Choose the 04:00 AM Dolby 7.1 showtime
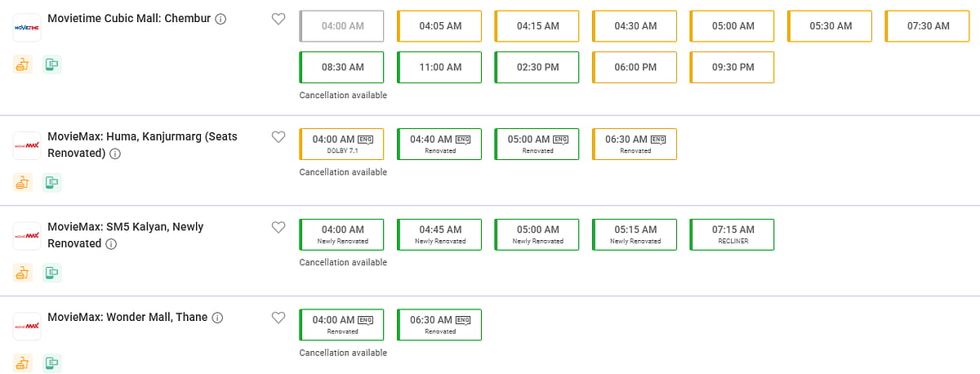 [342, 144]
